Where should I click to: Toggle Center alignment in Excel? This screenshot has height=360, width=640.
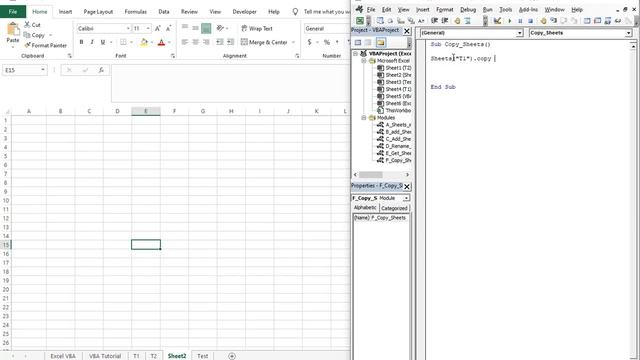(x=196, y=42)
